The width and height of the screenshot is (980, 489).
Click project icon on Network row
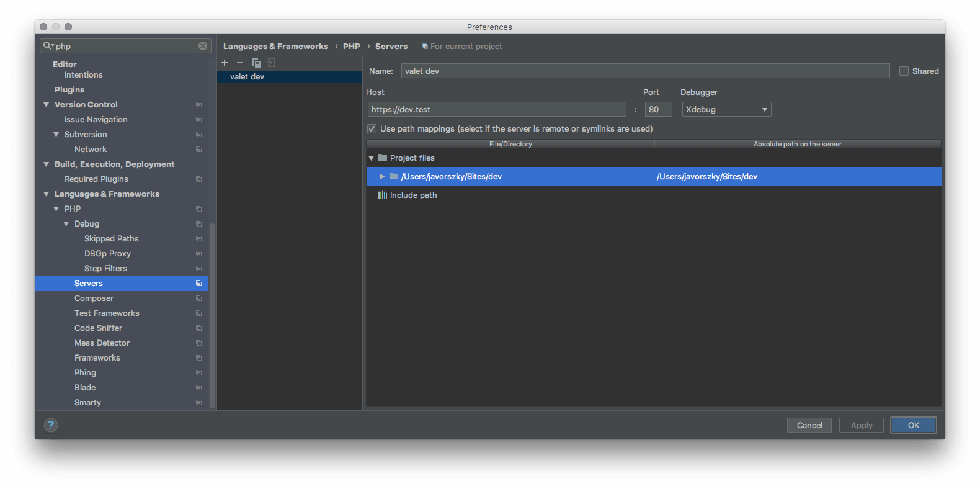(x=199, y=150)
